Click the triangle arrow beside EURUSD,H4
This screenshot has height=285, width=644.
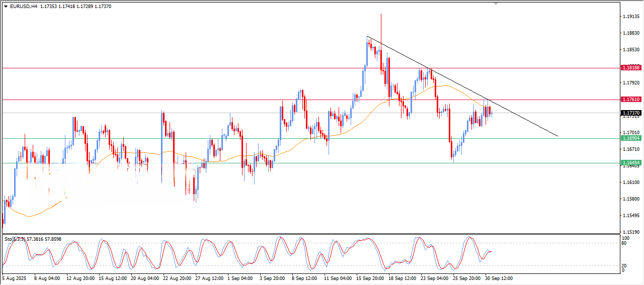point(6,7)
